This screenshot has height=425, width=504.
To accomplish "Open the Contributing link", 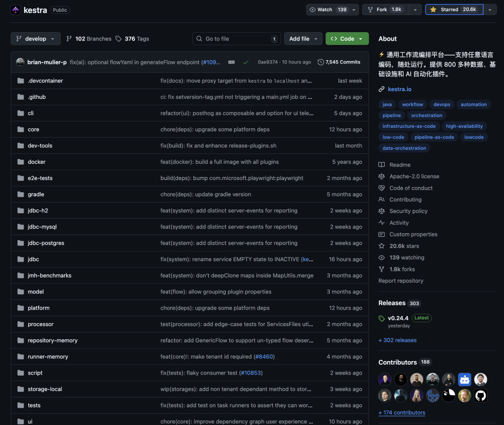I will 406,200.
